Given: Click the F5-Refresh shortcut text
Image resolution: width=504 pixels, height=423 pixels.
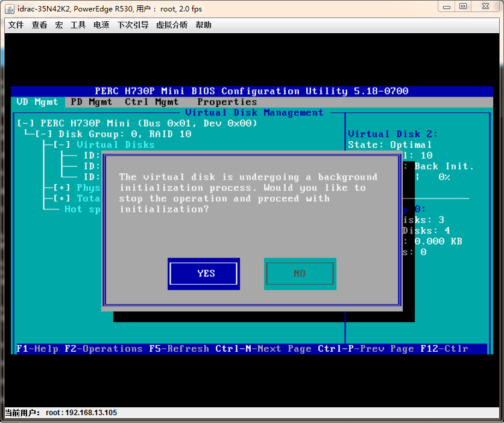Looking at the screenshot, I should click(179, 349).
